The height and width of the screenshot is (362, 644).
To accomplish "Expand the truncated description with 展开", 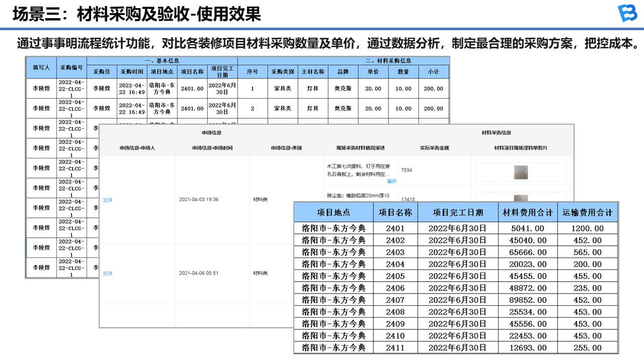I will tap(391, 181).
